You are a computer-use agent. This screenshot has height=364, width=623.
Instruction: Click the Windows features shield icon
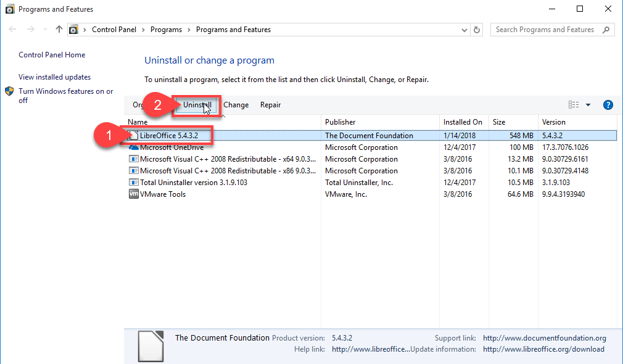(x=9, y=91)
